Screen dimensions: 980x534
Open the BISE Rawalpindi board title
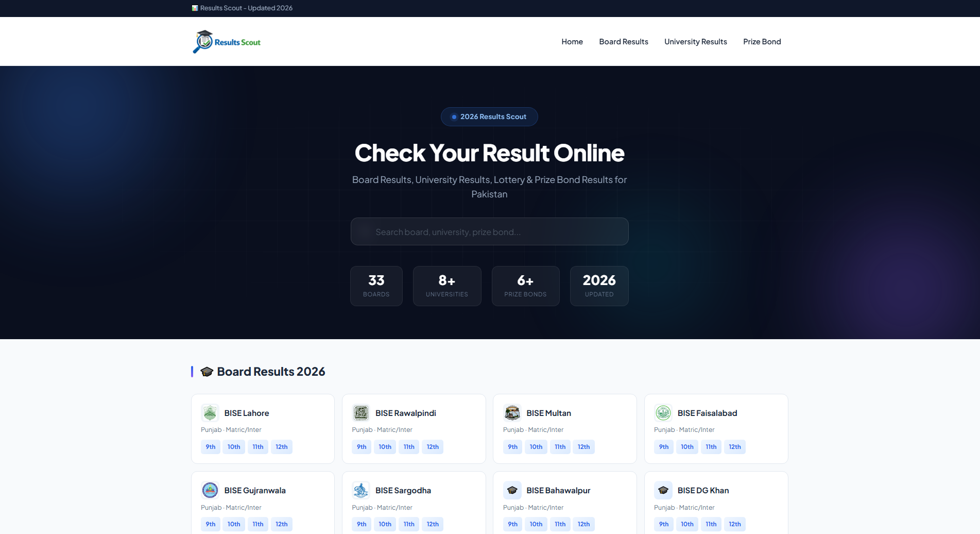click(x=406, y=413)
